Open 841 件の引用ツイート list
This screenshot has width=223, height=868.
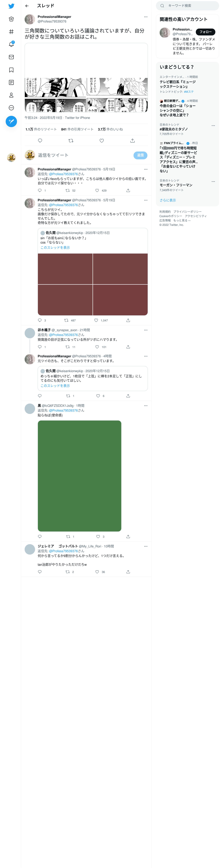(77, 129)
